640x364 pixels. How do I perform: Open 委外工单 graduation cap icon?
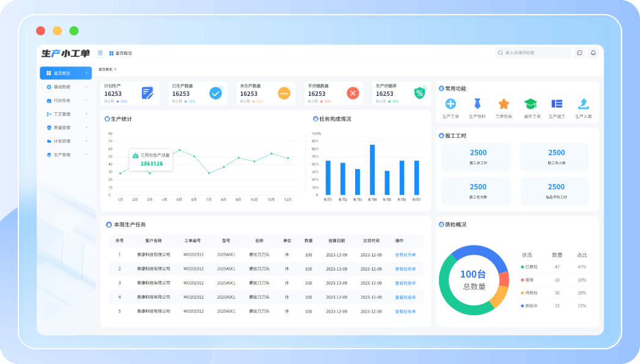coord(530,104)
